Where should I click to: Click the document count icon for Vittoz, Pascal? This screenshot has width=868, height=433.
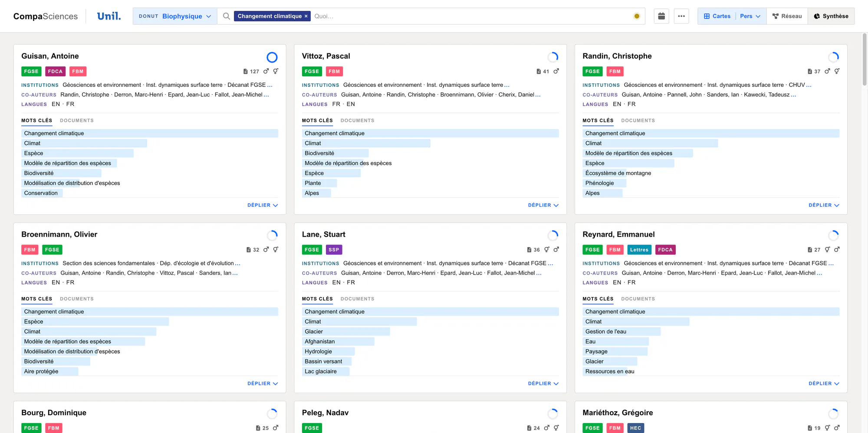pos(539,71)
